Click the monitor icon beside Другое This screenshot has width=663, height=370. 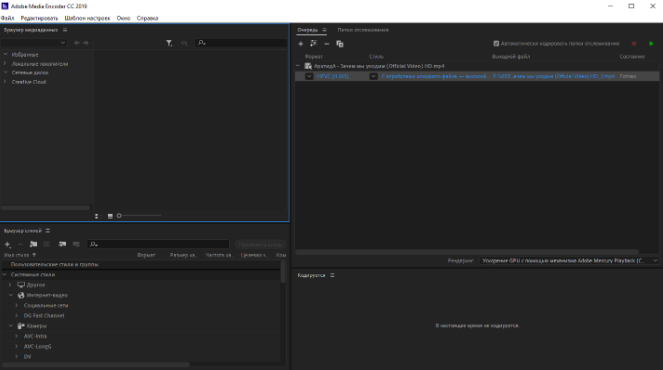pos(21,285)
